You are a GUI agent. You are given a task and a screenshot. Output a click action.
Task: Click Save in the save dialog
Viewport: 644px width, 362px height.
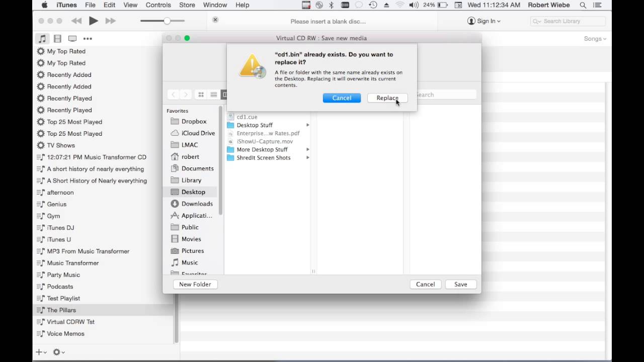click(460, 284)
